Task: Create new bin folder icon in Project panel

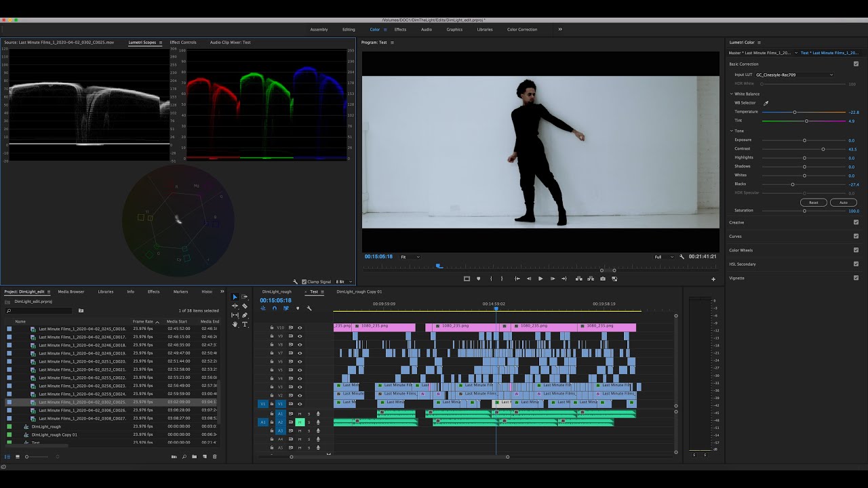Action: point(194,457)
